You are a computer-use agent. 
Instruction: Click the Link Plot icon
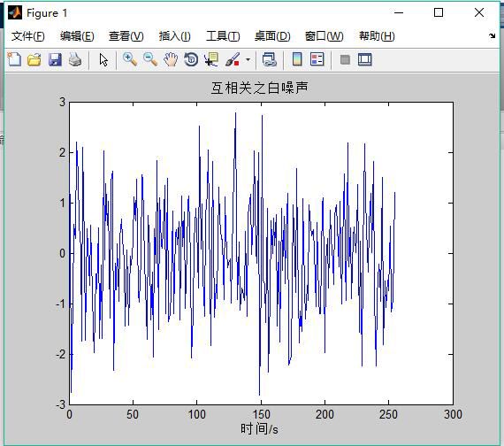[x=270, y=60]
